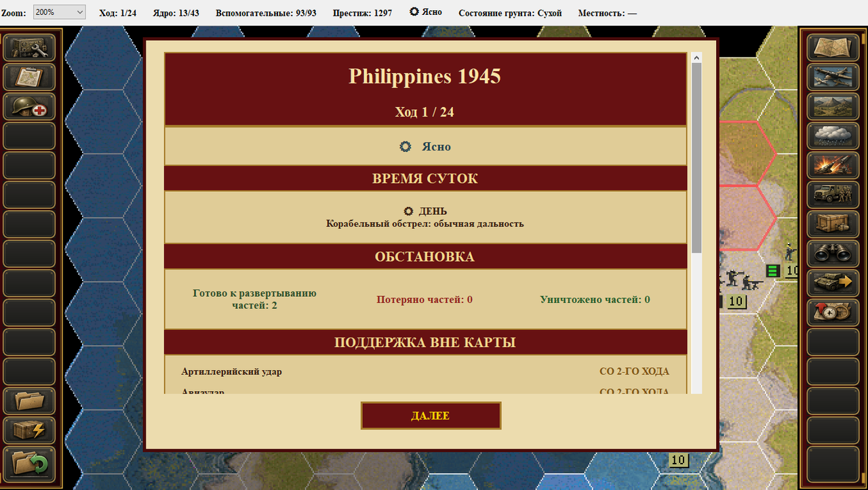Click the 'Местность: —' status entry

coord(608,13)
